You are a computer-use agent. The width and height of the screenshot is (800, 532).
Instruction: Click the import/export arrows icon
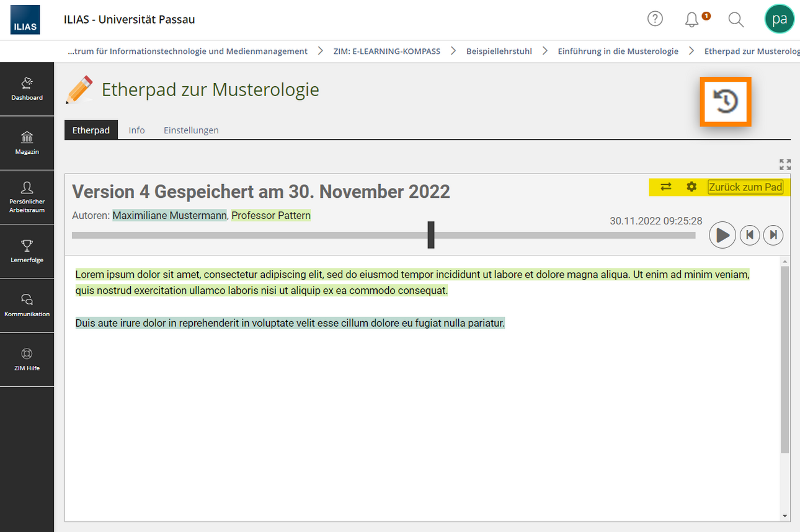(x=666, y=187)
